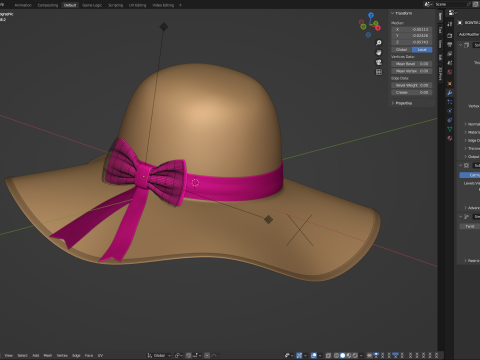Open the Object Constraints tab icon
The width and height of the screenshot is (480, 360).
[x=450, y=120]
